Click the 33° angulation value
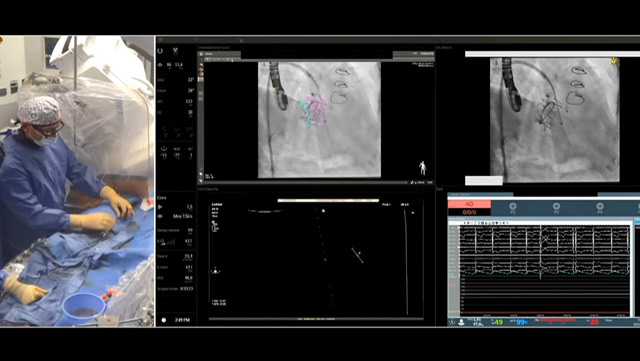This screenshot has height=361, width=640. (x=190, y=80)
